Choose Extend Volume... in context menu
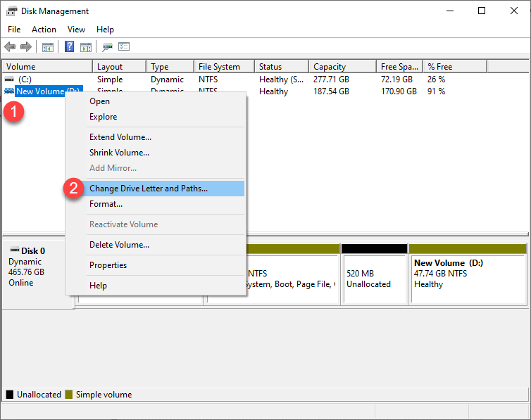 click(x=120, y=137)
